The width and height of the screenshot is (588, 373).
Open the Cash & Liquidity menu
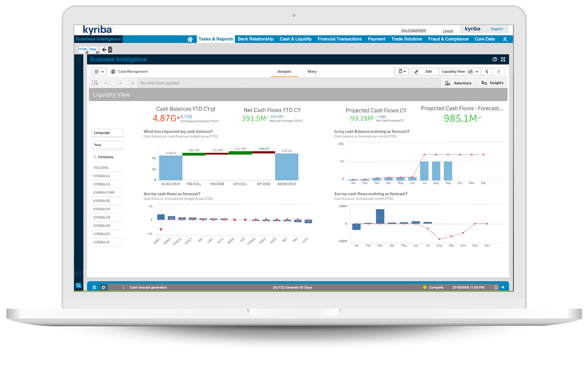pyautogui.click(x=295, y=39)
